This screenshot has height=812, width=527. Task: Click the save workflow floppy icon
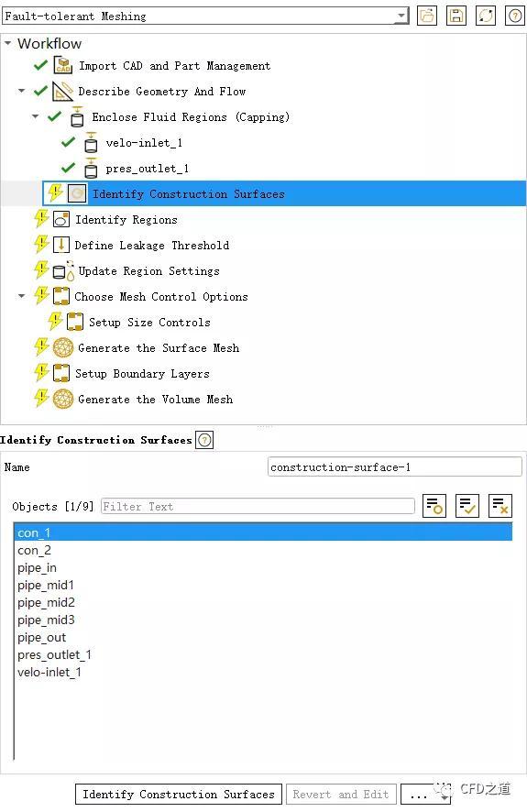pyautogui.click(x=456, y=16)
